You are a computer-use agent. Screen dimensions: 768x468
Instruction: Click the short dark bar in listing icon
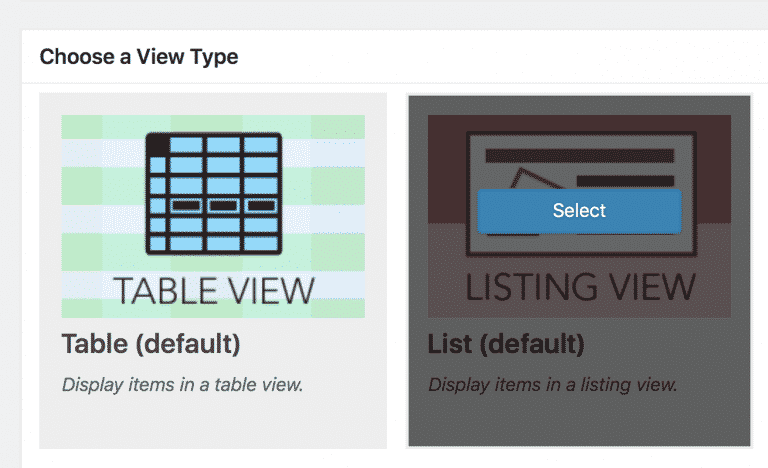(625, 181)
